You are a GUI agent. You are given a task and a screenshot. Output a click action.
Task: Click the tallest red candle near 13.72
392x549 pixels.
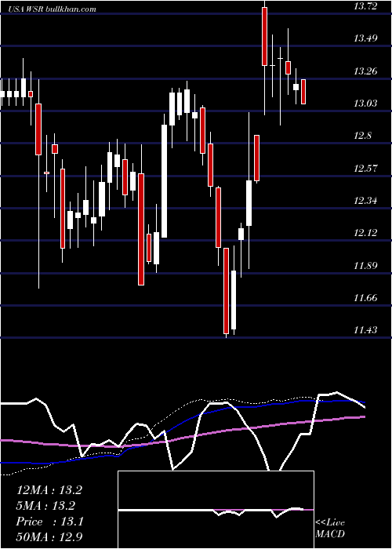coord(265,36)
